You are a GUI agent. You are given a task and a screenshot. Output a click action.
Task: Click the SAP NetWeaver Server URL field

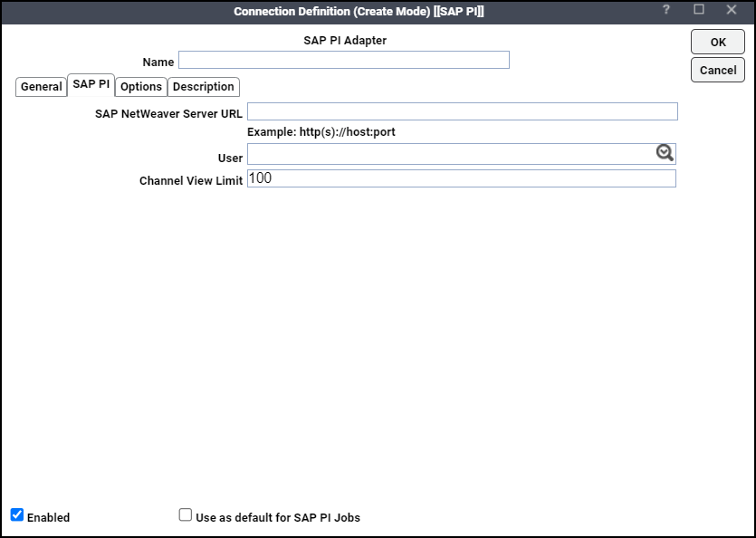click(x=463, y=111)
